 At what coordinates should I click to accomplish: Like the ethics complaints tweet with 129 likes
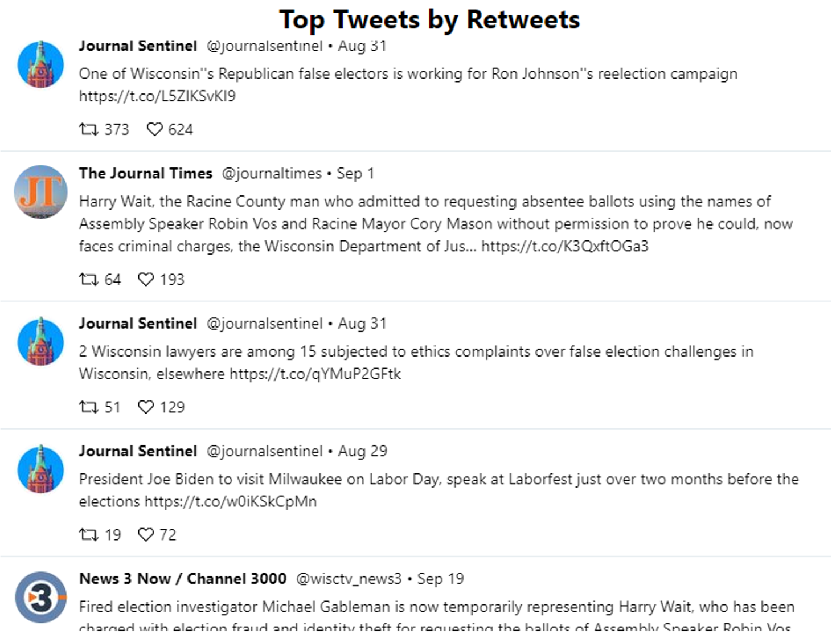146,407
